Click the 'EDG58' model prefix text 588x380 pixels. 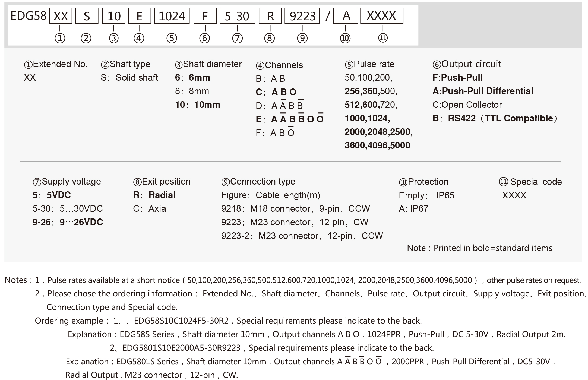coord(29,16)
